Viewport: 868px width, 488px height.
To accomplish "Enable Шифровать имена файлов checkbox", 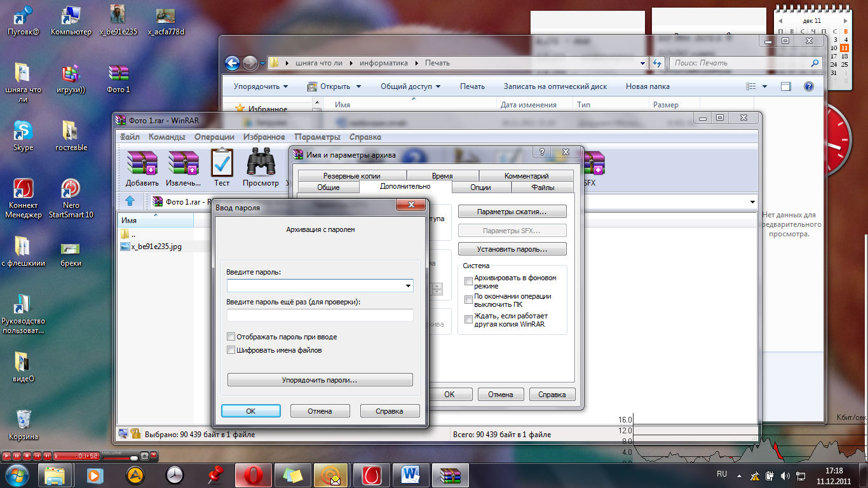I will click(231, 350).
